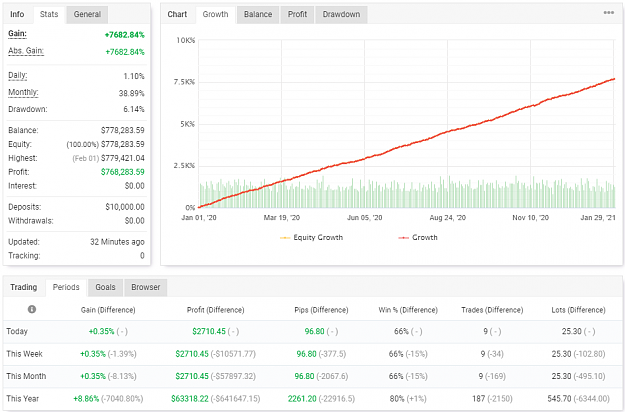
Task: Toggle the red Growth legend series
Action: coord(418,237)
